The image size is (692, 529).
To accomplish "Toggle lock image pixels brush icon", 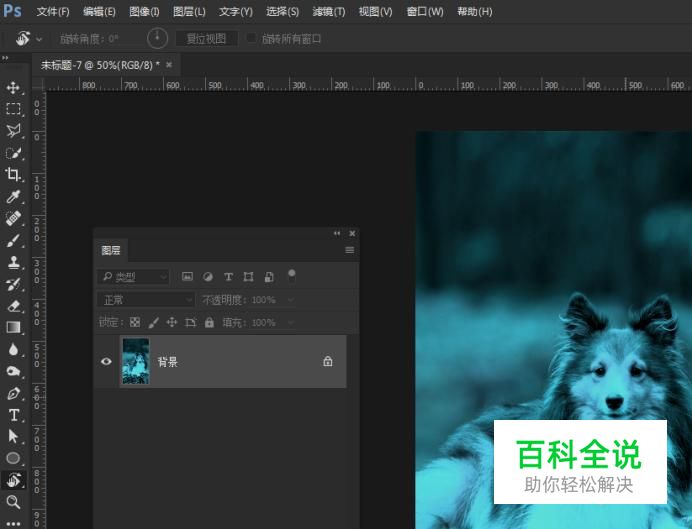I will click(x=153, y=323).
